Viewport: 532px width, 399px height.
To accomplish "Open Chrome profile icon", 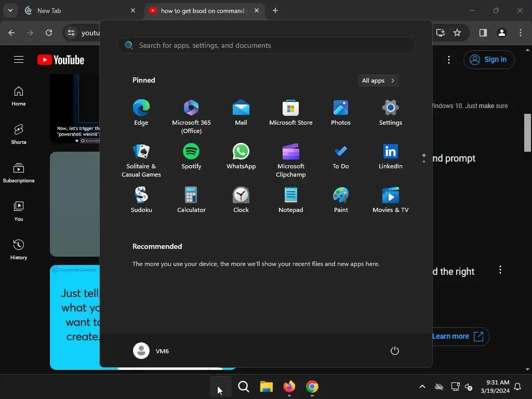I will point(502,33).
